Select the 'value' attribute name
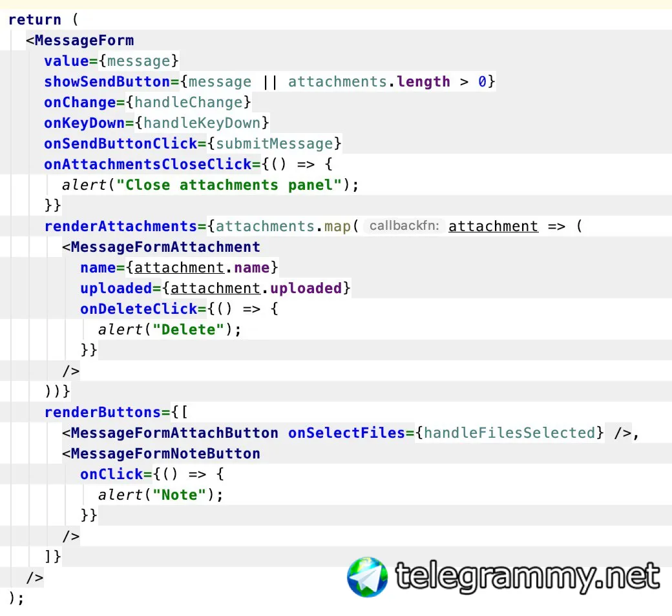This screenshot has width=672, height=616. pyautogui.click(x=67, y=61)
